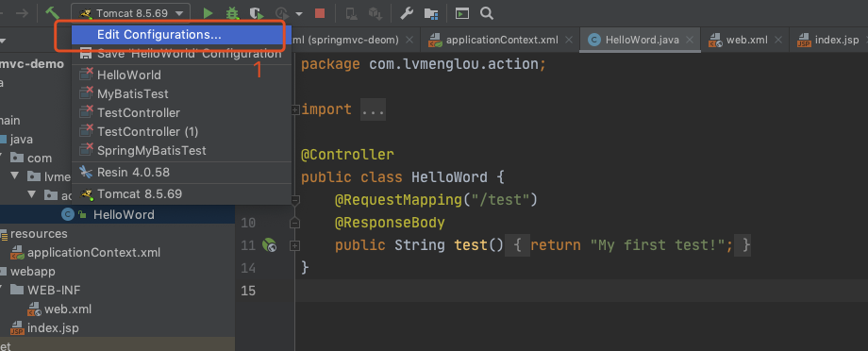The height and width of the screenshot is (351, 868).
Task: Close the springmvc-deom pom tab
Action: point(409,40)
